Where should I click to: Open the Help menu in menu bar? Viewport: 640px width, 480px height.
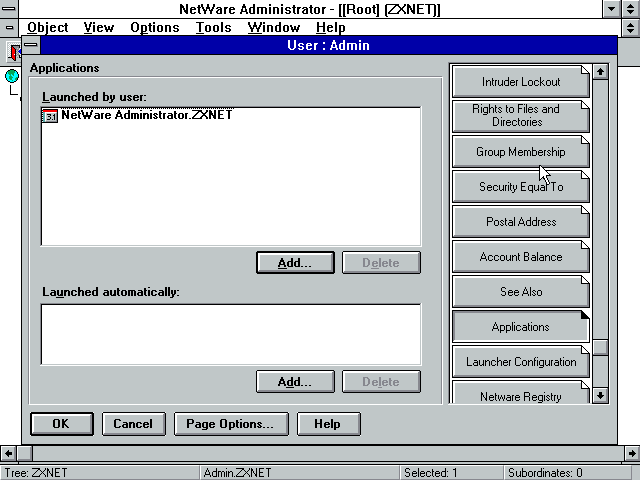331,27
